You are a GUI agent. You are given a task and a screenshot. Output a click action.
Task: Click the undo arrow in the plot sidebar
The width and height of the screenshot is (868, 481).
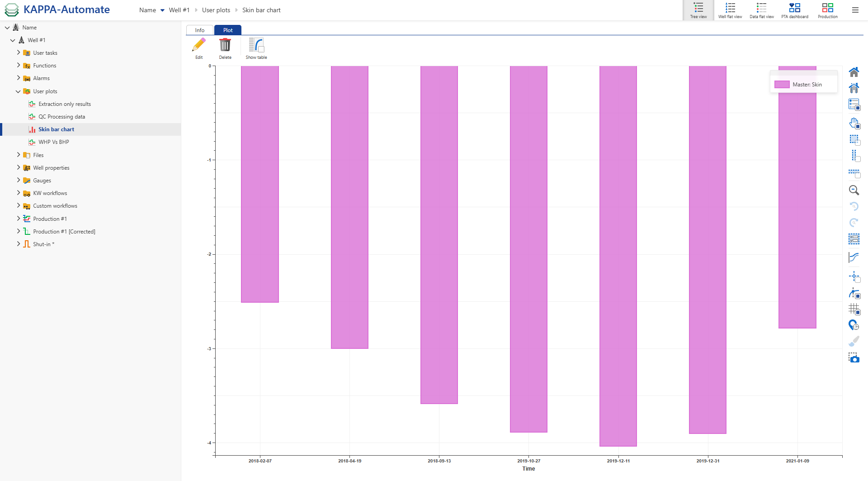point(854,206)
